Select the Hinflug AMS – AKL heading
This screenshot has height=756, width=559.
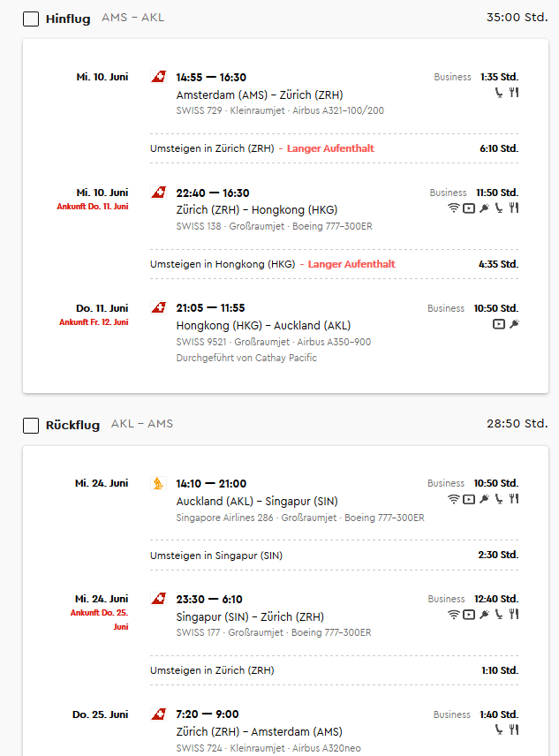pos(105,19)
